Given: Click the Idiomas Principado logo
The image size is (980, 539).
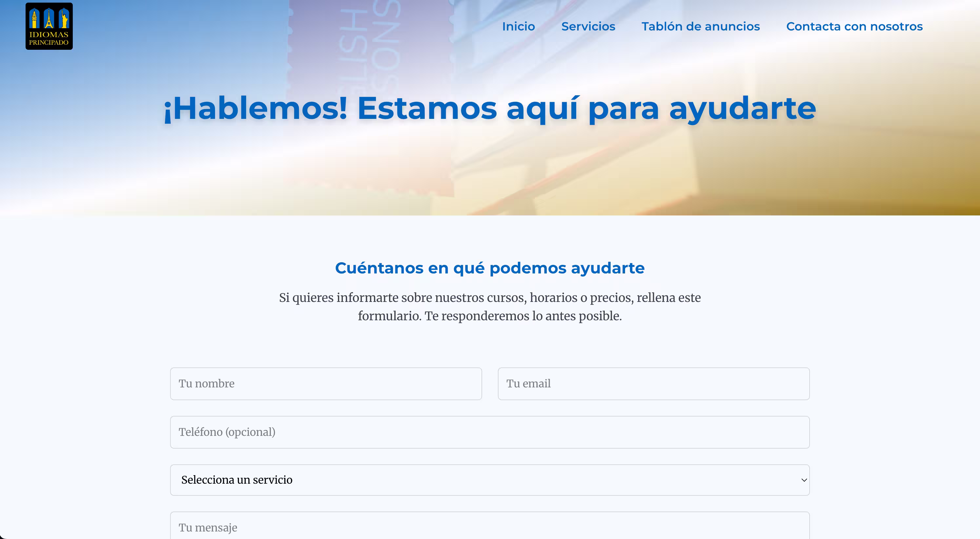Looking at the screenshot, I should pyautogui.click(x=49, y=26).
